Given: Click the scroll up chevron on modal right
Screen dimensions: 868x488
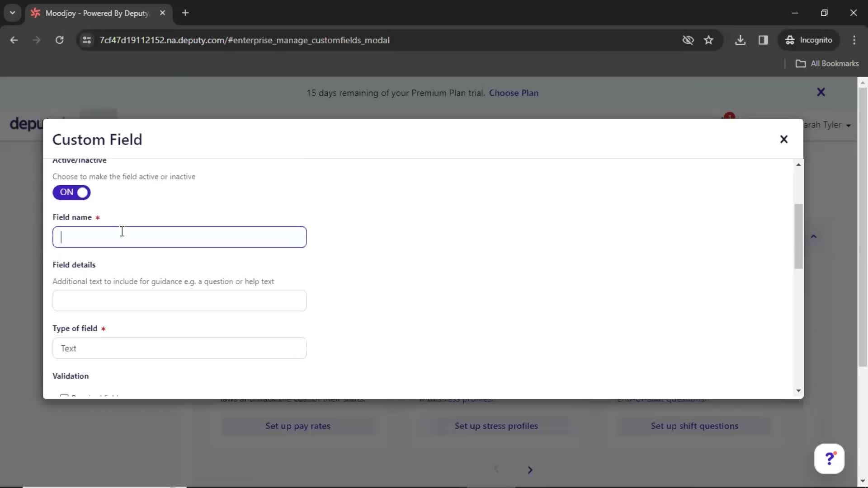Looking at the screenshot, I should pyautogui.click(x=798, y=164).
